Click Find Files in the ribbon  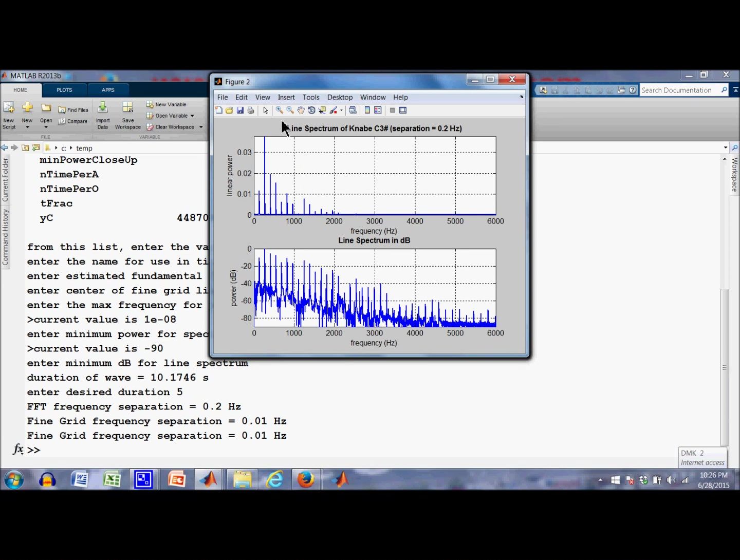[x=73, y=110]
